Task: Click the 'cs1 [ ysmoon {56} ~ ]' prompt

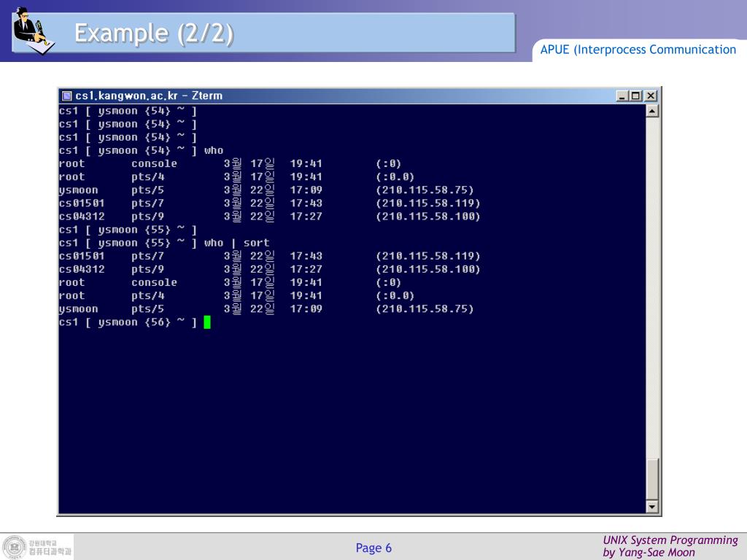Action: point(128,322)
